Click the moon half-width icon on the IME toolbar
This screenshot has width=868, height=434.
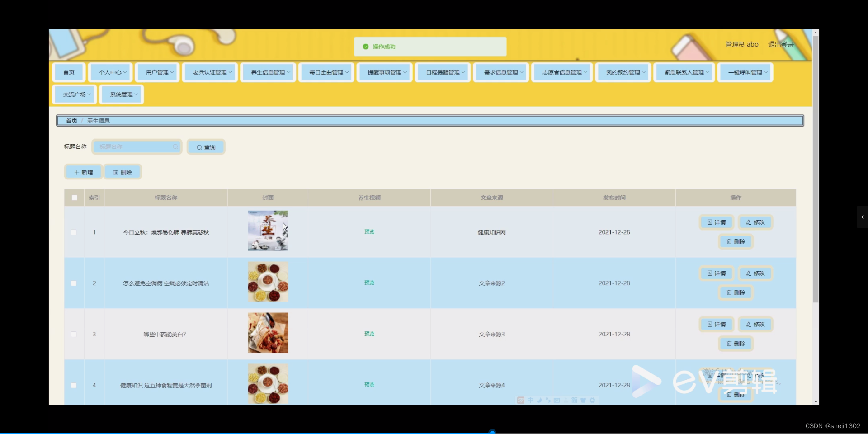539,400
